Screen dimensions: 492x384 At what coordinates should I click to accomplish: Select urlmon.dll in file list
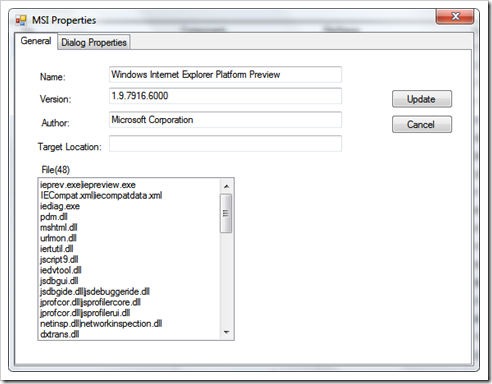[129, 238]
